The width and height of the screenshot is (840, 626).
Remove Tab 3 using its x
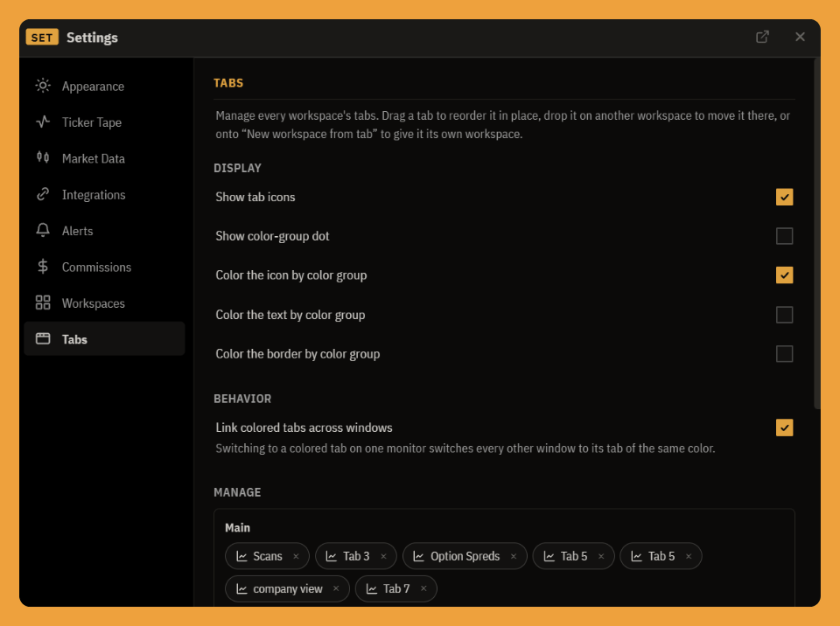click(x=383, y=556)
